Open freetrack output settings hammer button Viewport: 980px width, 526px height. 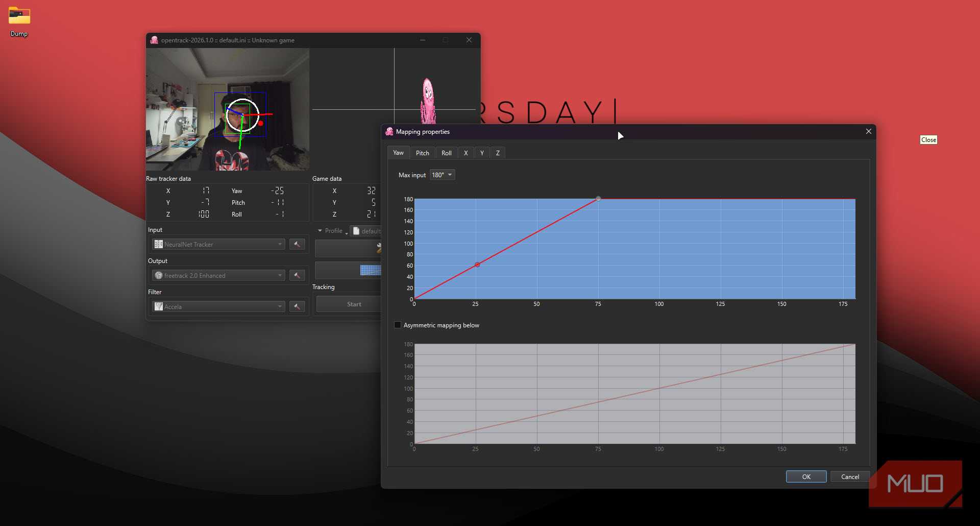297,275
